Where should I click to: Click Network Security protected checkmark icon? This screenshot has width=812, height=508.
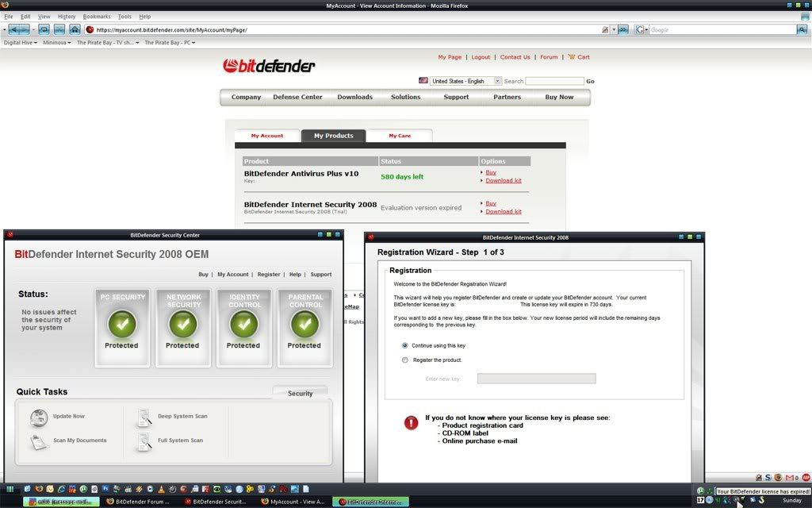(x=183, y=324)
